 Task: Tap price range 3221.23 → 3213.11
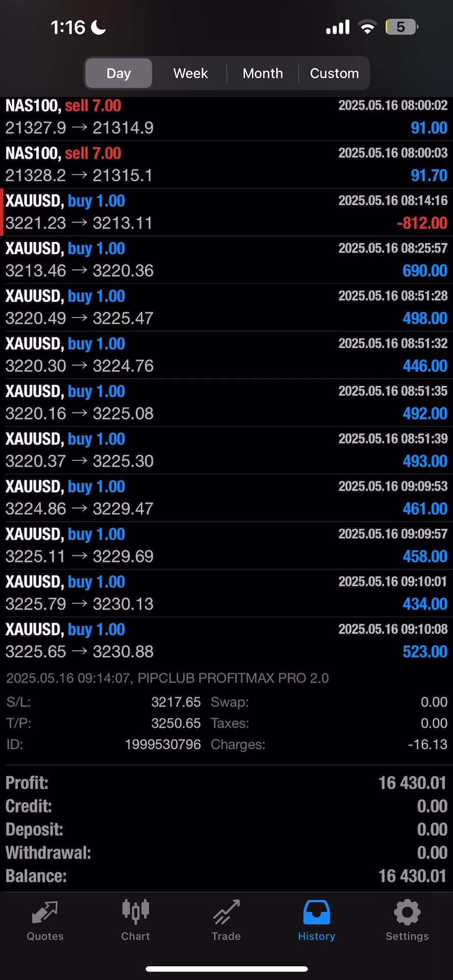pyautogui.click(x=79, y=223)
